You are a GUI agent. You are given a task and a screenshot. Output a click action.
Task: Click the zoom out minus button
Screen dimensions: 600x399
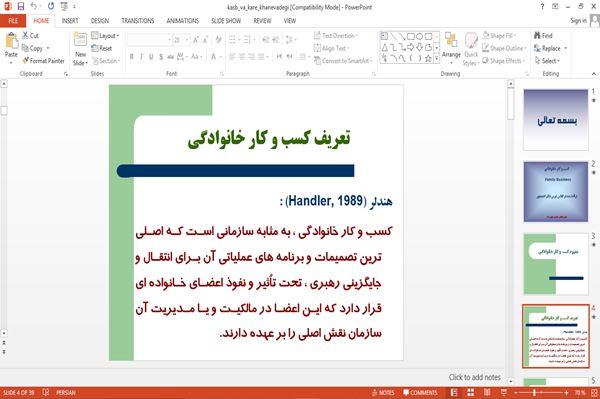515,392
